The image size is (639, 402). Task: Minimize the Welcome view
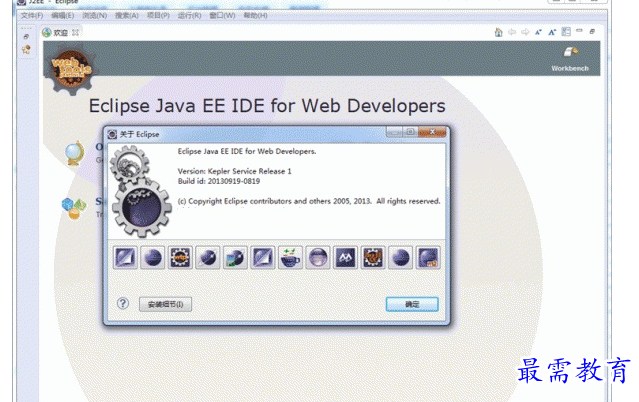click(x=580, y=31)
